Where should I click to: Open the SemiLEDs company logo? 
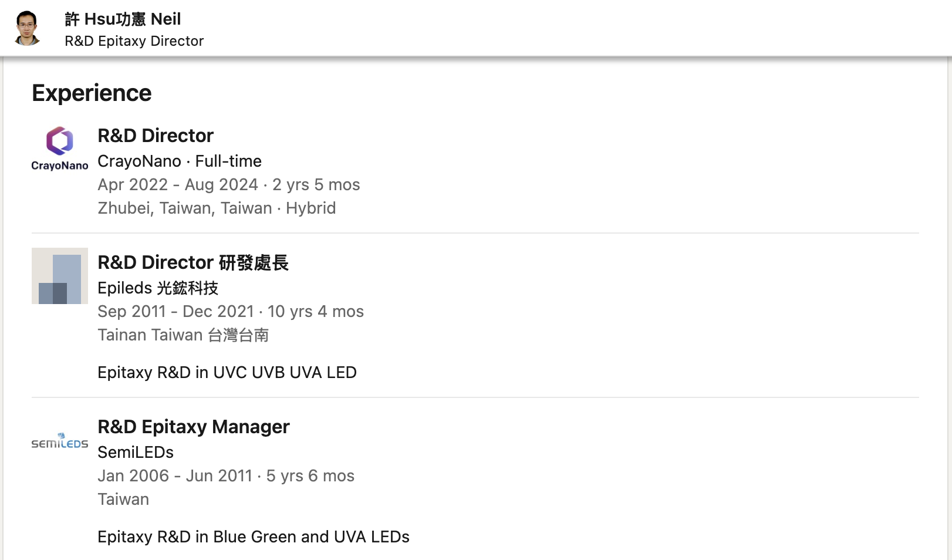(x=60, y=440)
